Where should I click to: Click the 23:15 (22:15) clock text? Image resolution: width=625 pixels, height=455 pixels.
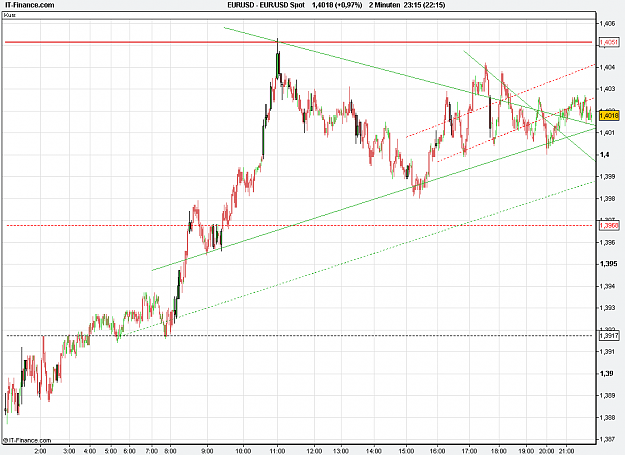[x=424, y=5]
